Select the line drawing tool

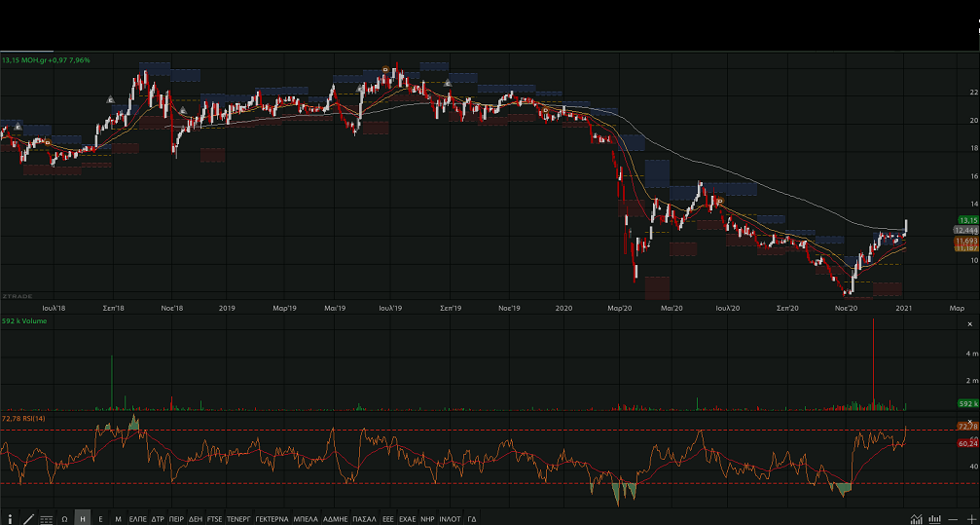click(x=28, y=519)
